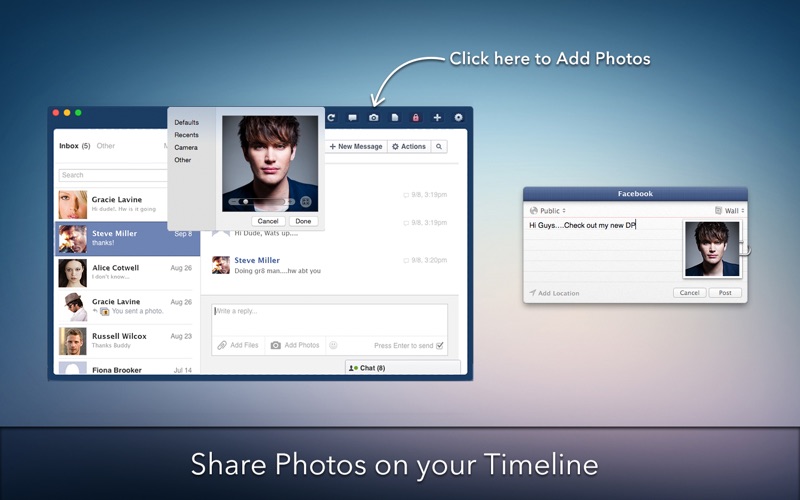Open Alice Cotwell's conversation
This screenshot has height=500, width=800.
point(127,273)
